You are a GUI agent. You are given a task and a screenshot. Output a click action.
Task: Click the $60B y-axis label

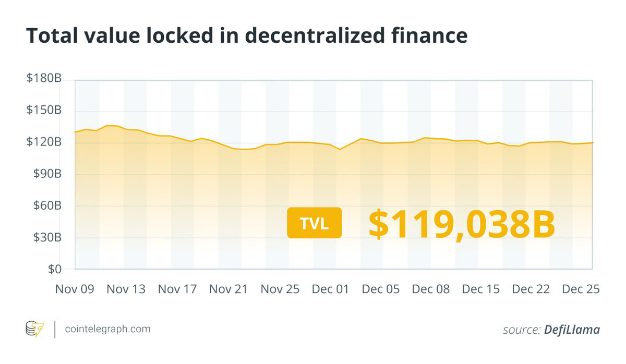pyautogui.click(x=47, y=206)
